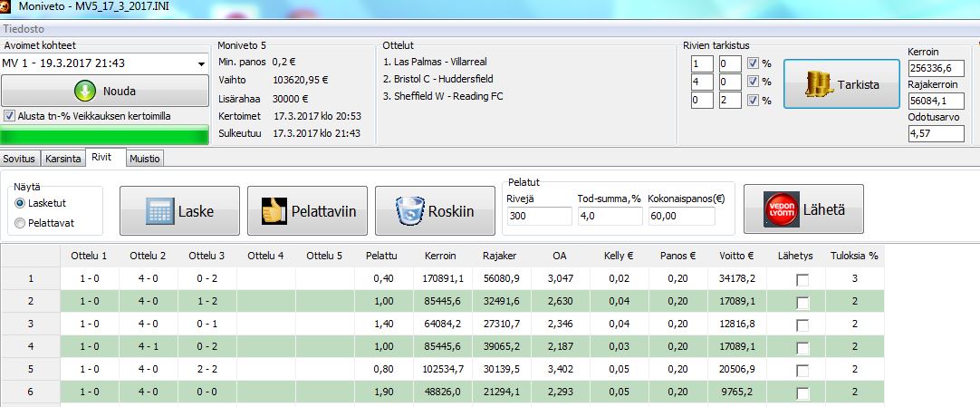Click the OA cell 2,630 in row 2
The image size is (980, 407).
[x=561, y=301]
